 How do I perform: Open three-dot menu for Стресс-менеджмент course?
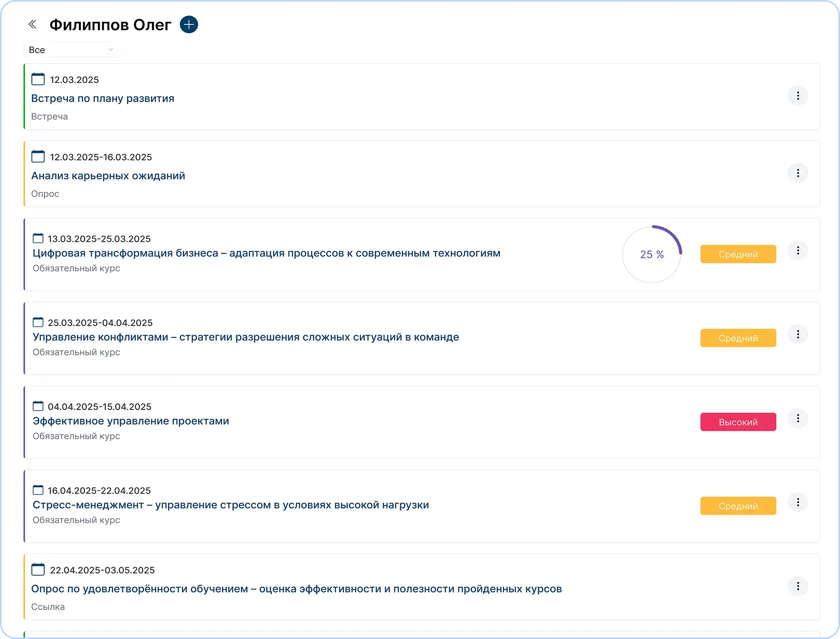(797, 503)
